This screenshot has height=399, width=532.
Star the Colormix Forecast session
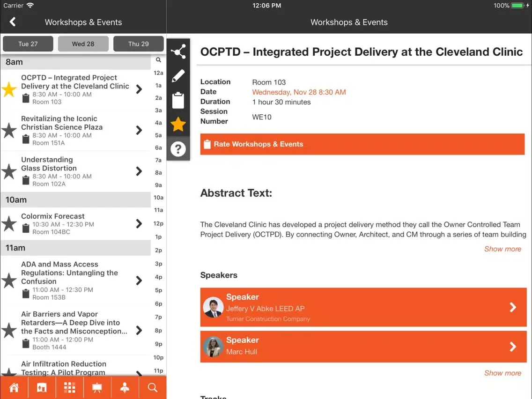pyautogui.click(x=9, y=224)
